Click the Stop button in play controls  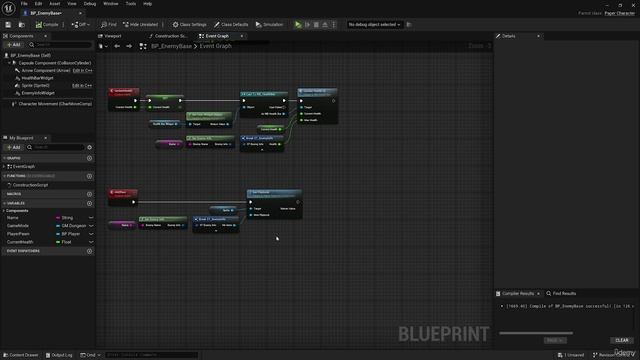[x=316, y=25]
